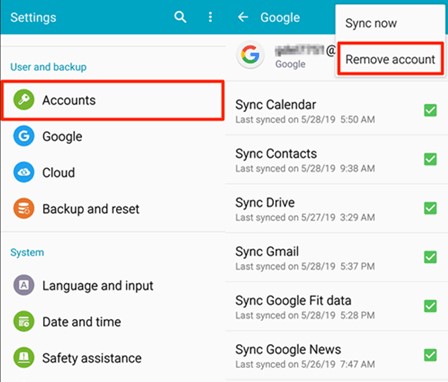This screenshot has width=448, height=382.
Task: Uncheck the Sync Contacts checkbox
Action: (430, 159)
